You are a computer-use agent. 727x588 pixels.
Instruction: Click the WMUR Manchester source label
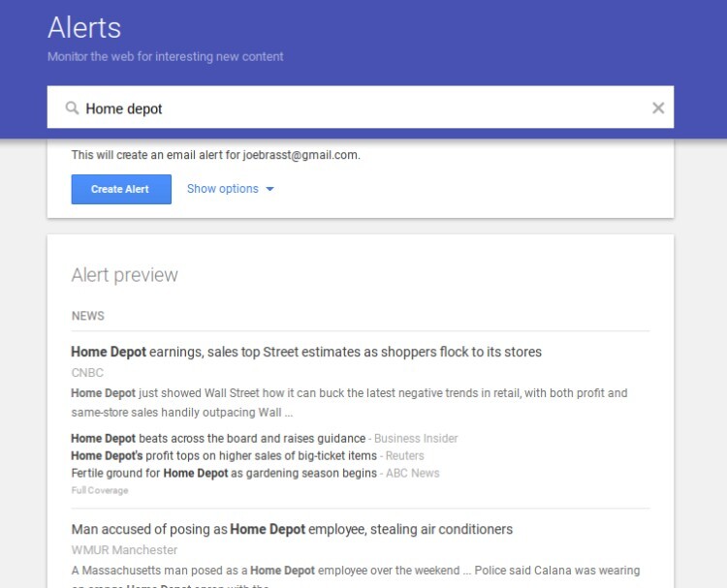124,550
